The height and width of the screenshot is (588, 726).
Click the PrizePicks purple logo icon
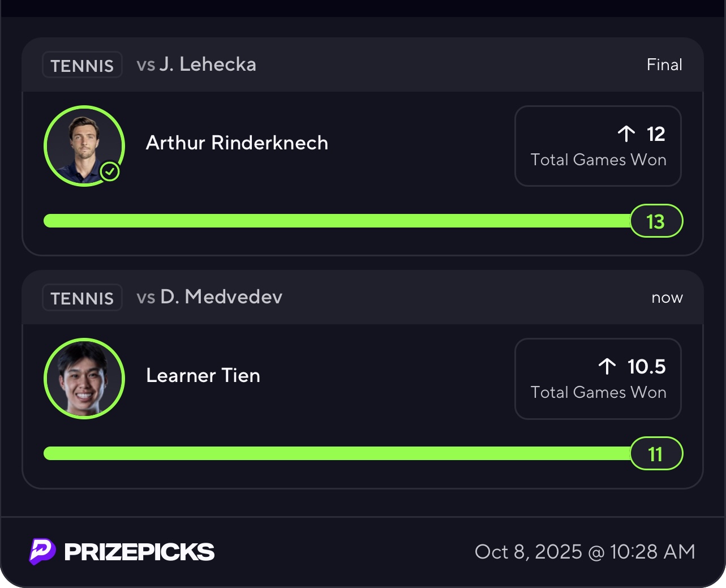(x=42, y=551)
